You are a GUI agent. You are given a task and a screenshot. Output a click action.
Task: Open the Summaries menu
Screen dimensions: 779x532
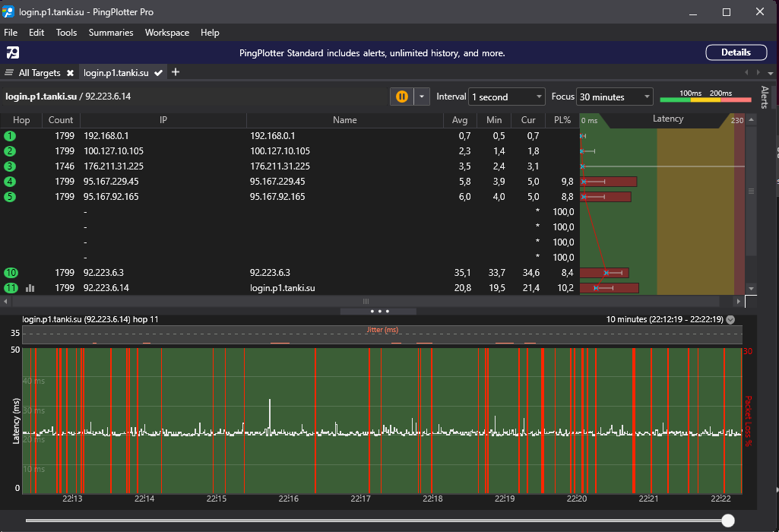(x=111, y=33)
